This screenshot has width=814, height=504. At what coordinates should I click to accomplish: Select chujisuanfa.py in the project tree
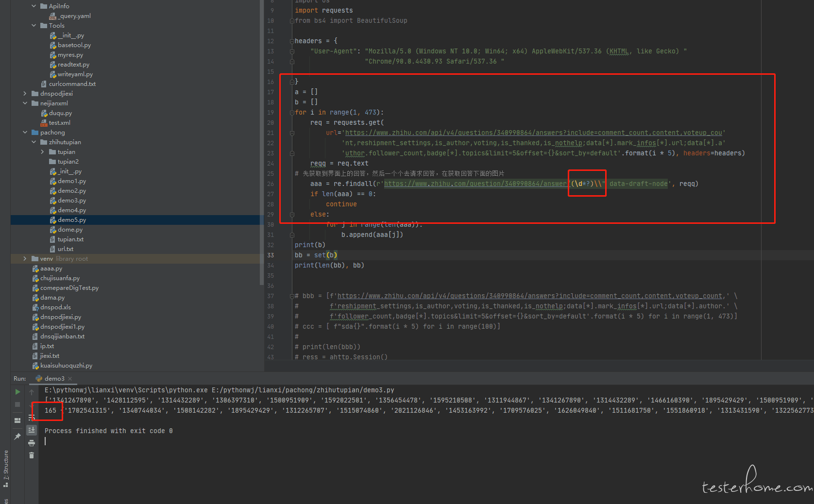click(x=60, y=278)
